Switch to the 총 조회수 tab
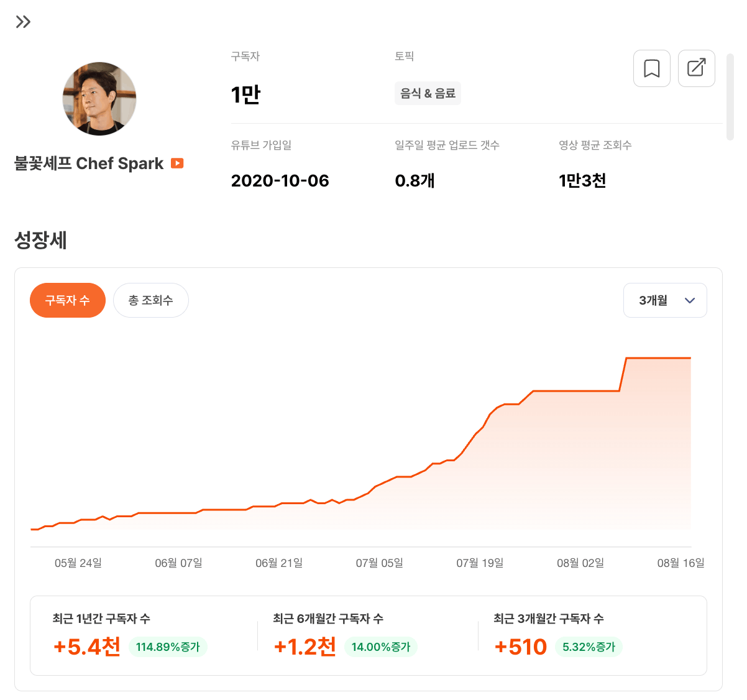 pos(150,300)
